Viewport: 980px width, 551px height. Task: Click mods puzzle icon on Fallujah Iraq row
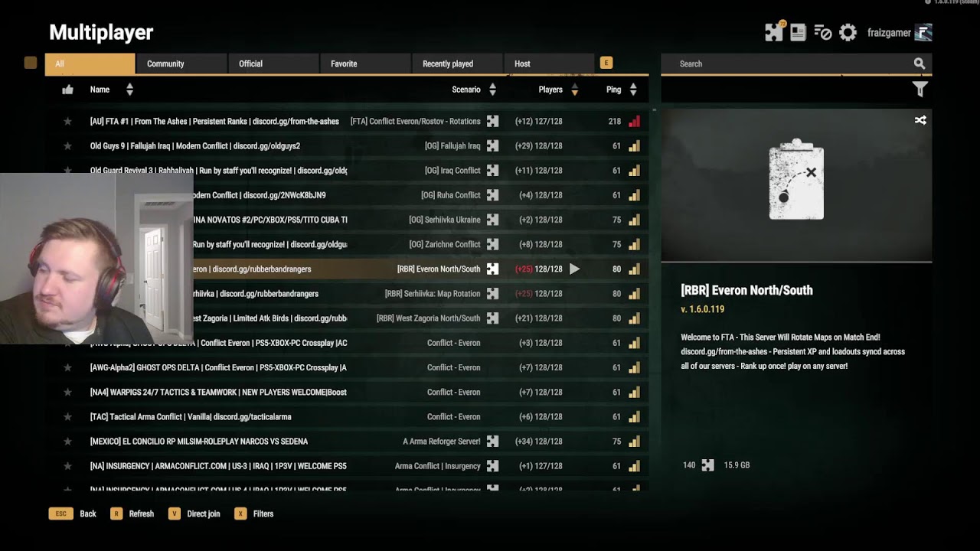492,146
